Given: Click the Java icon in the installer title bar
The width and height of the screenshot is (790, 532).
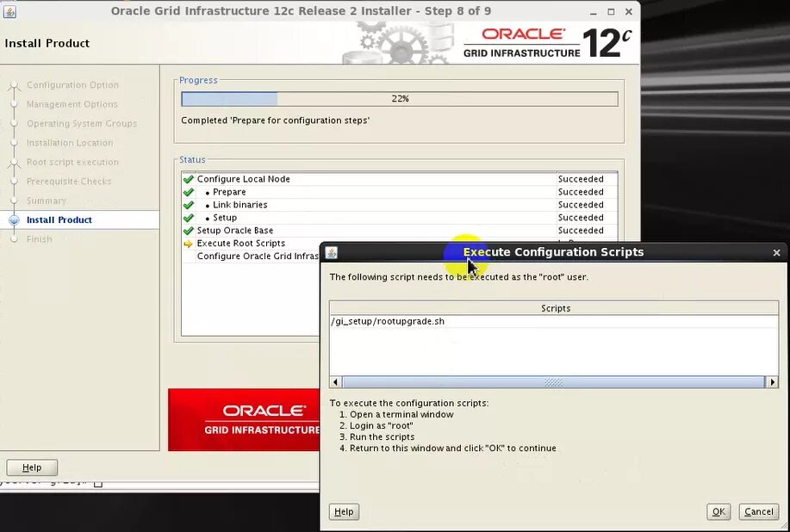Looking at the screenshot, I should tap(9, 11).
